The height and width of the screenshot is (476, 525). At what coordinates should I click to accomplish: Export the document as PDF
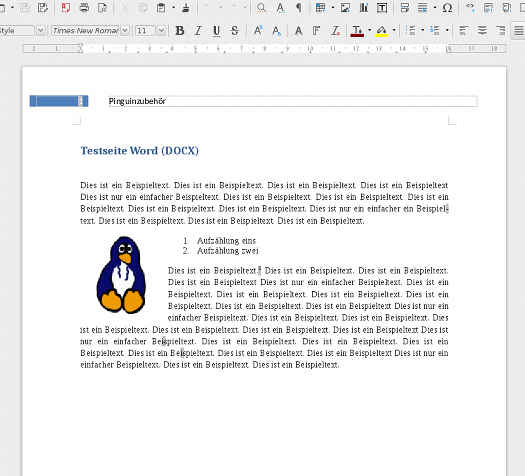pos(66,7)
